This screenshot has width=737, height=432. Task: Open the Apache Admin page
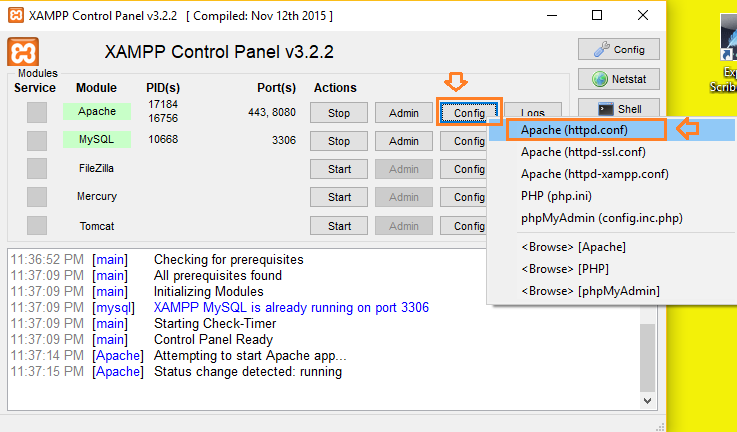pos(403,113)
